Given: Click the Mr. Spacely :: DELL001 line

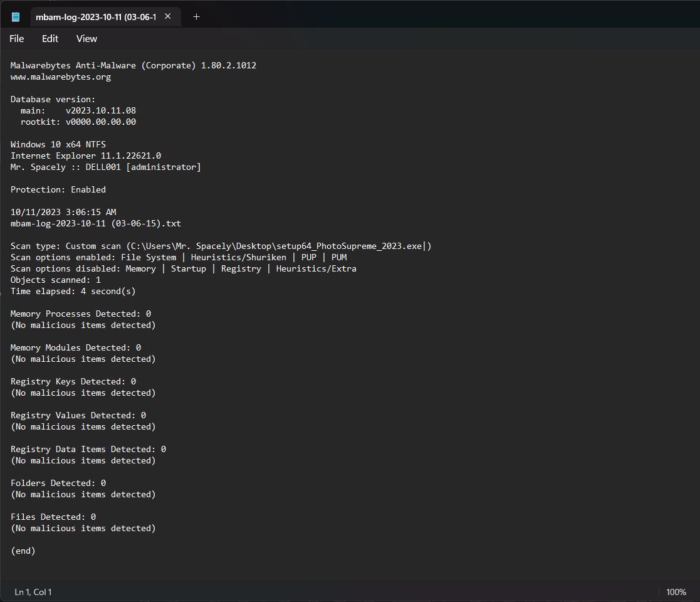Looking at the screenshot, I should point(106,167).
